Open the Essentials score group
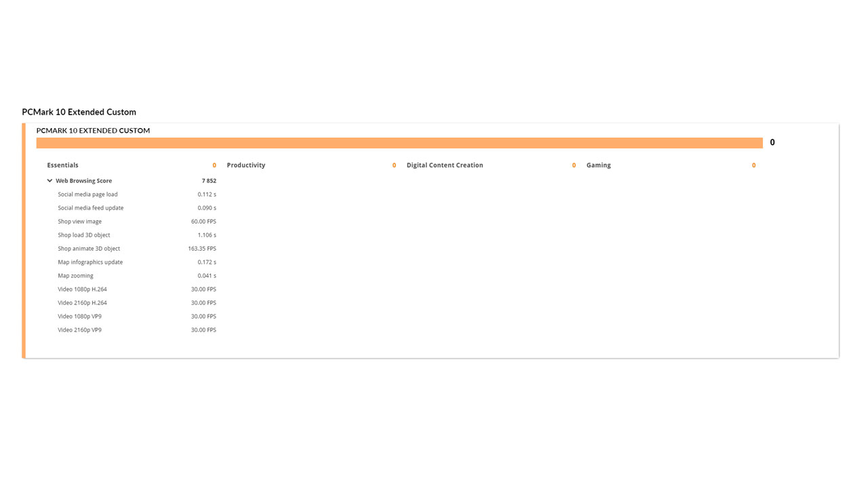Image resolution: width=868 pixels, height=488 pixels. [63, 165]
